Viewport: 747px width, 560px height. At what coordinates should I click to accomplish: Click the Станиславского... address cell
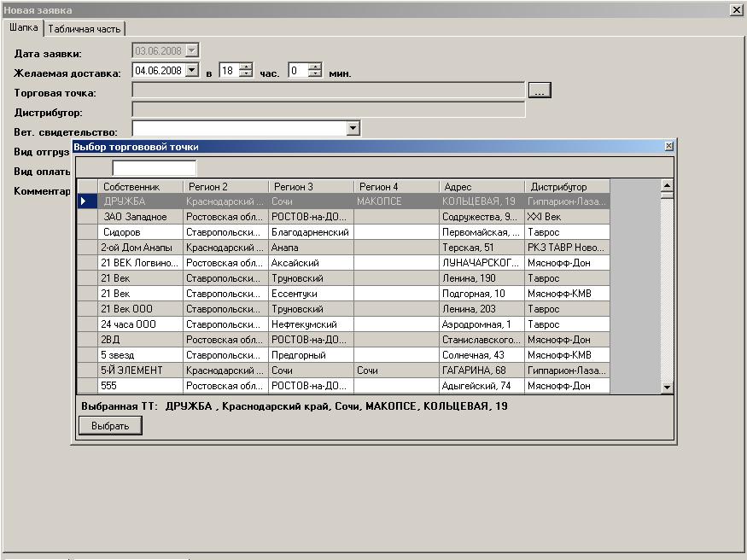click(481, 340)
